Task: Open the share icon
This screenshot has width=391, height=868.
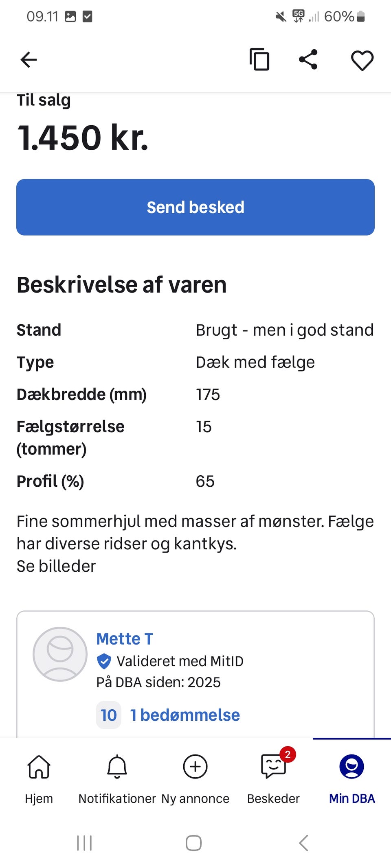Action: coord(308,60)
